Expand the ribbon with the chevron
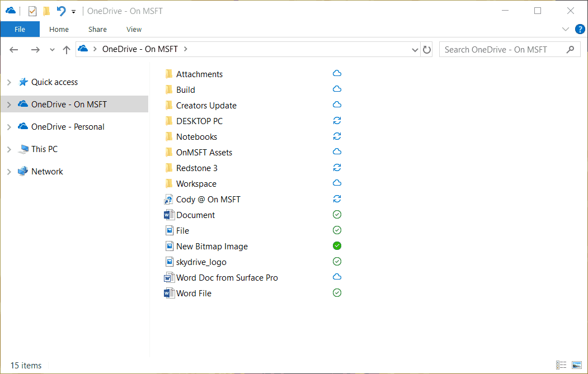This screenshot has width=588, height=374. tap(566, 29)
